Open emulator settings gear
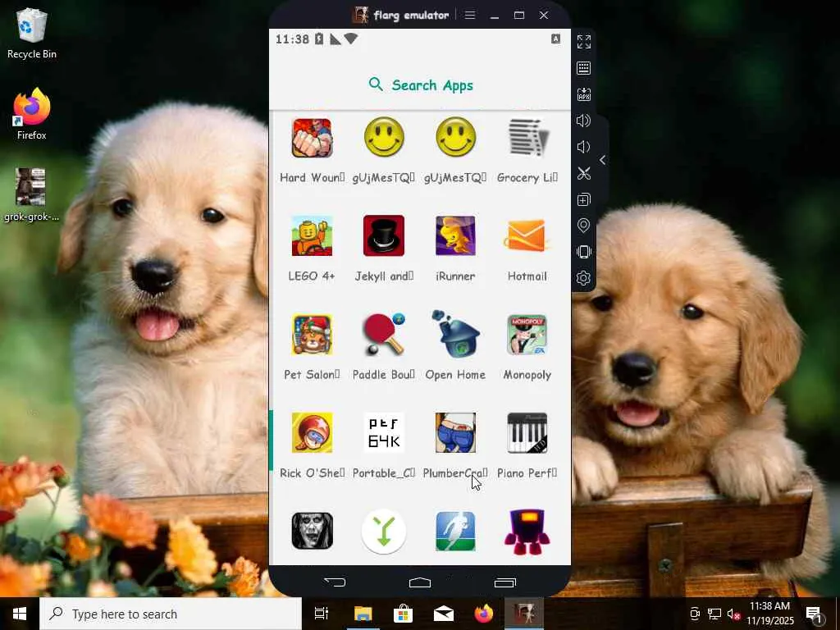 [x=584, y=278]
